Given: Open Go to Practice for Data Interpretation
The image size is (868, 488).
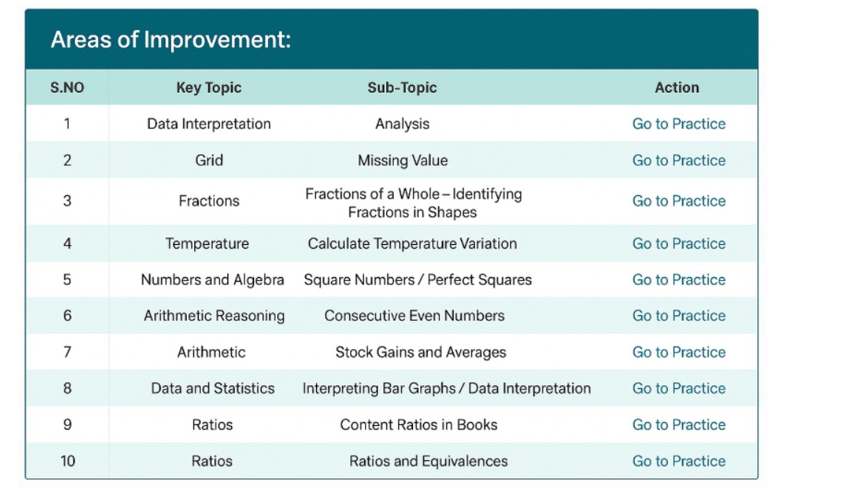Looking at the screenshot, I should (x=679, y=124).
